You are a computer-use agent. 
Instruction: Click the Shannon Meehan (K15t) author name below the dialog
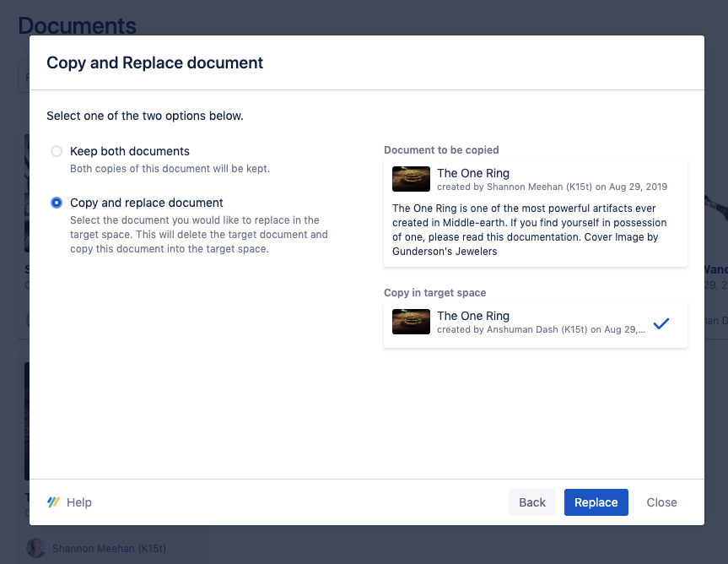109,549
